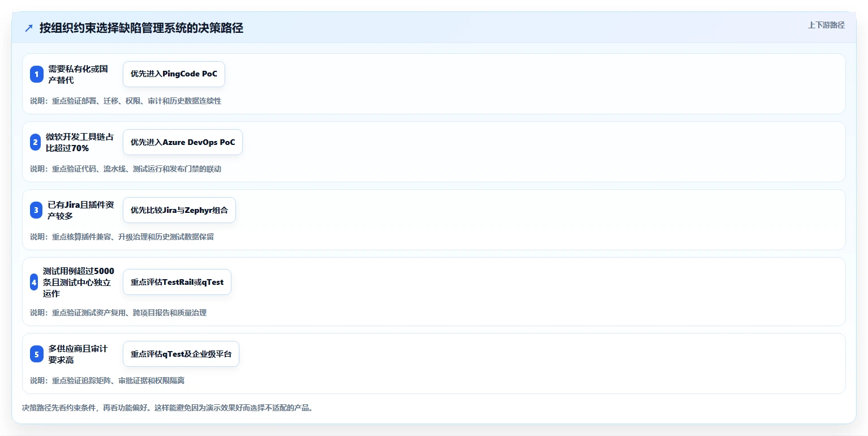Select the condition text 已有Jira且插件资产较多

coord(81,210)
